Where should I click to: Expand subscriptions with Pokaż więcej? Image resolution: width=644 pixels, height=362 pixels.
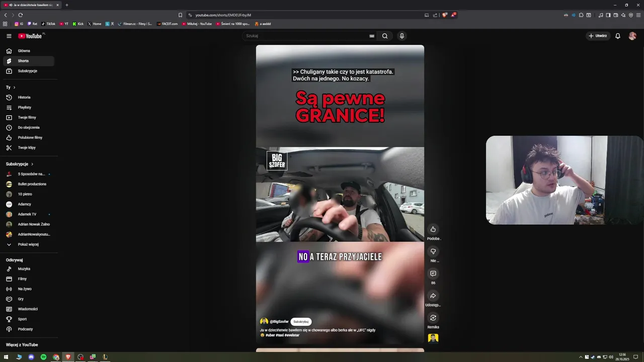pyautogui.click(x=28, y=244)
